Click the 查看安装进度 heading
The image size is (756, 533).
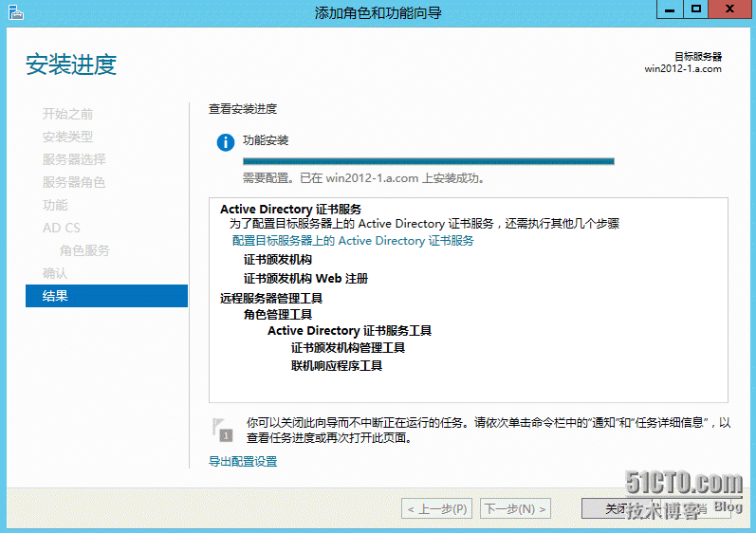243,109
